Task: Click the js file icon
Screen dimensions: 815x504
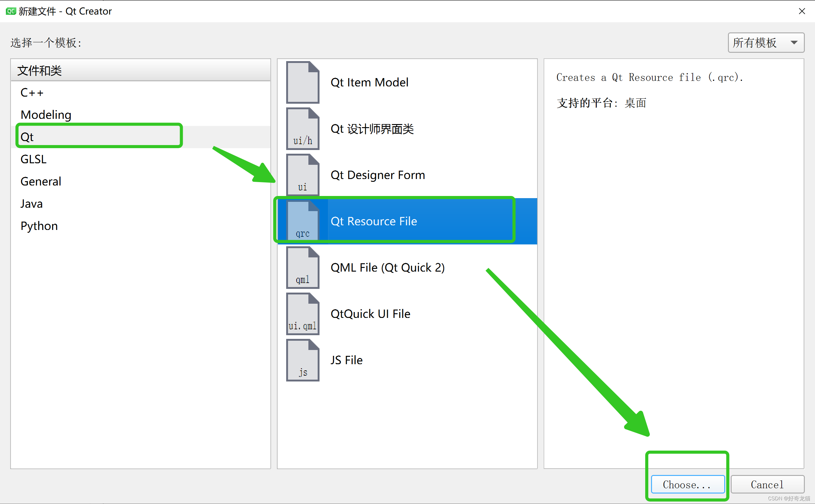Action: tap(302, 360)
